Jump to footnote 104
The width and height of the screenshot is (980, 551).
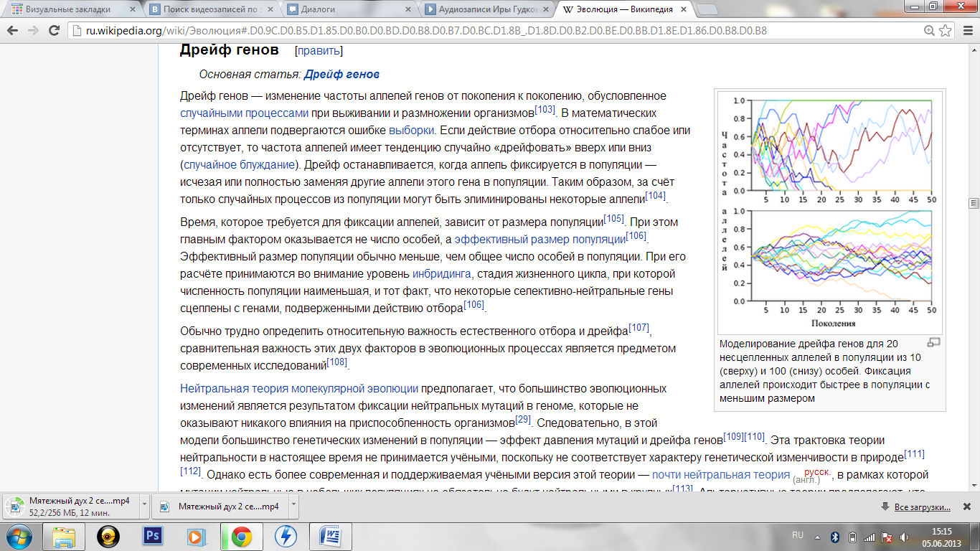pos(656,196)
